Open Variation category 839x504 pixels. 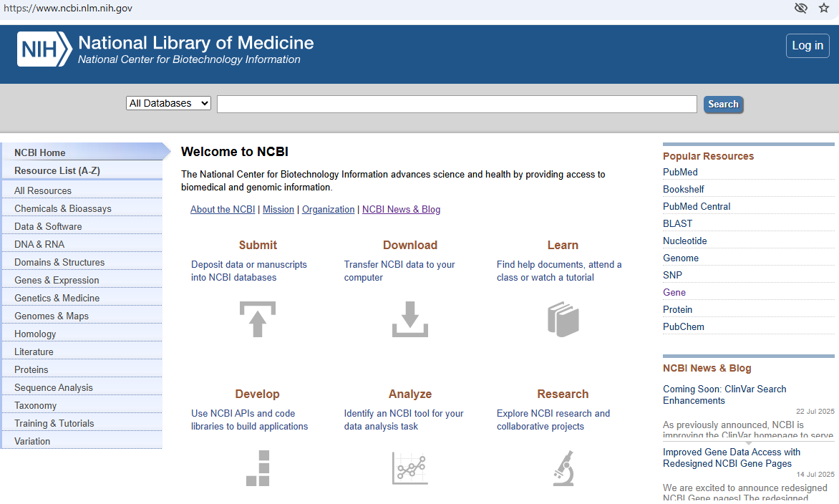(82, 442)
